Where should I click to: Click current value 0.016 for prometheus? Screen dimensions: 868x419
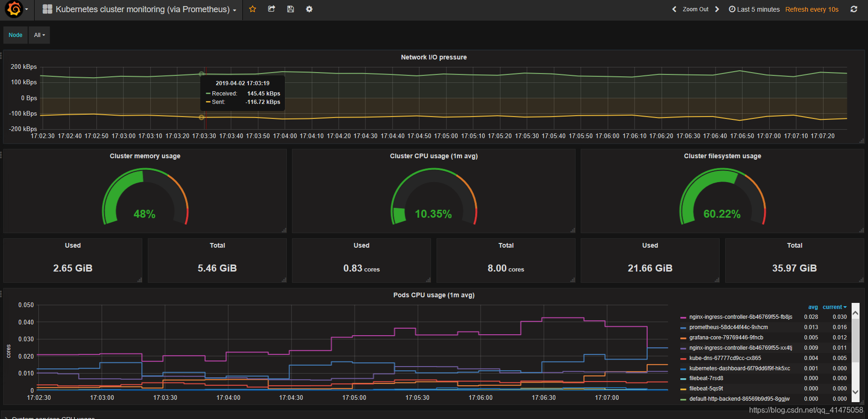839,327
